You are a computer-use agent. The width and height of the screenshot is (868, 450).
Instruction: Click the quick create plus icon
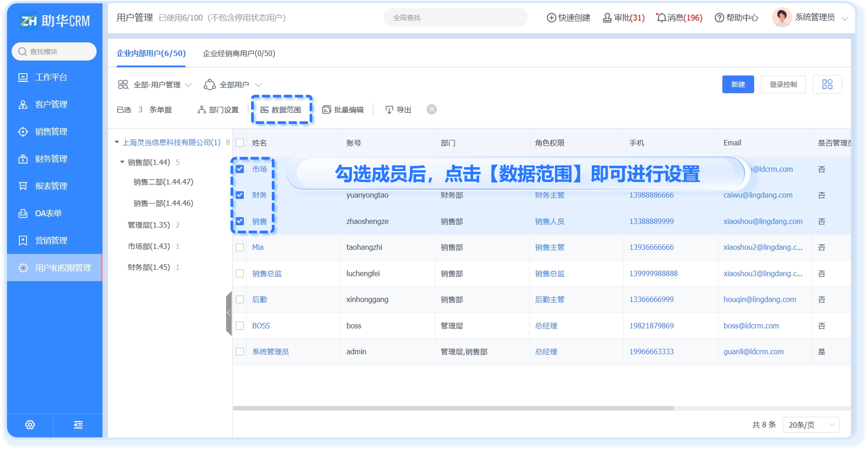(551, 18)
